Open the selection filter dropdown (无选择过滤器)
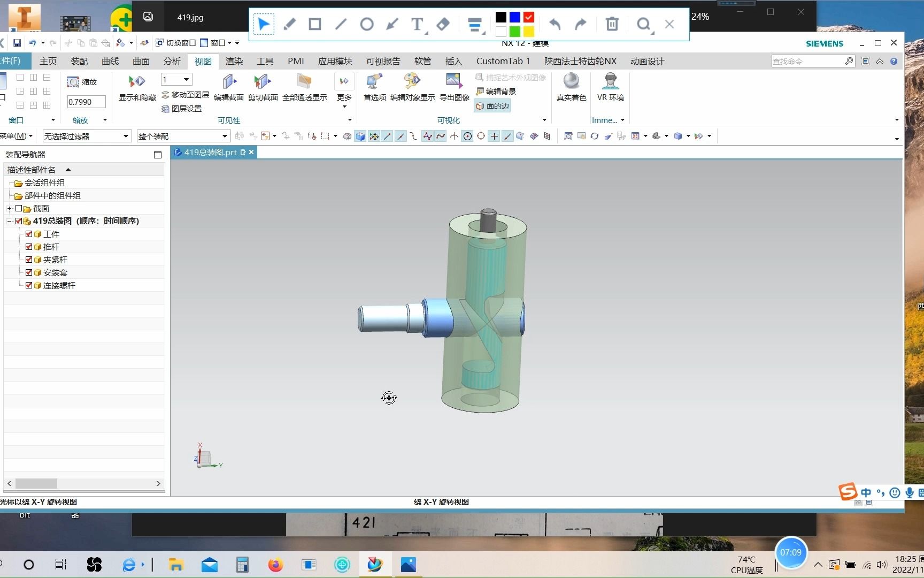Screen dimensions: 924x578 point(87,136)
